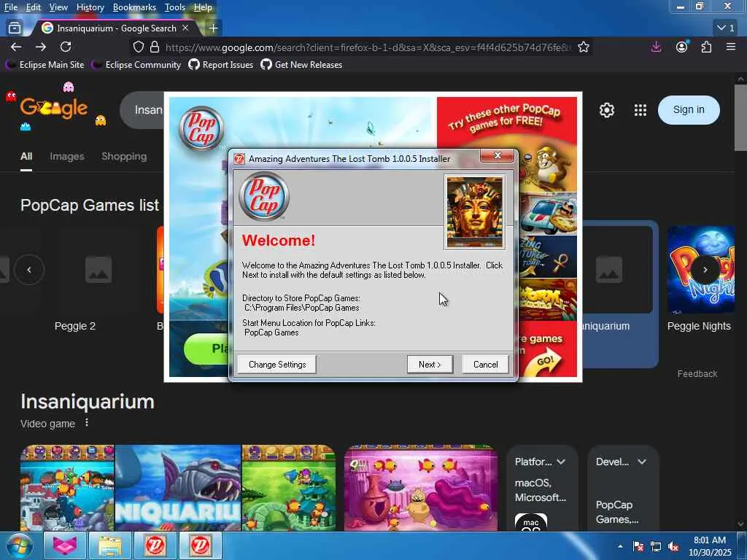Click the Sign in button
The width and height of the screenshot is (747, 560).
click(x=689, y=109)
